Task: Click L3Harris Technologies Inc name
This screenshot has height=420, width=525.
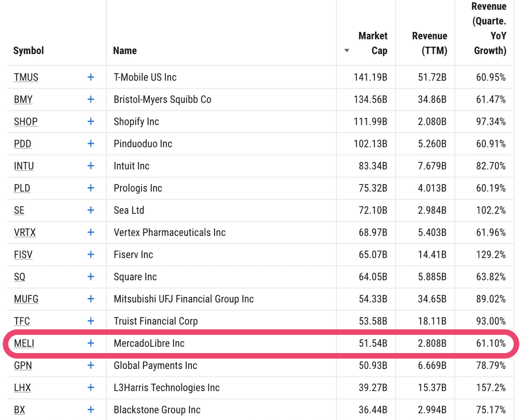Action: tap(167, 388)
